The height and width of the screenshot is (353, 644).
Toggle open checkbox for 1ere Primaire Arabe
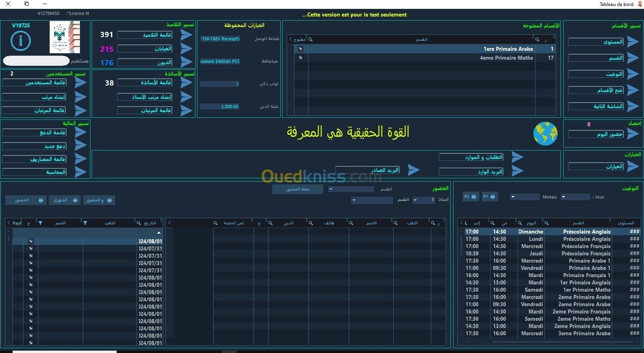pos(300,49)
